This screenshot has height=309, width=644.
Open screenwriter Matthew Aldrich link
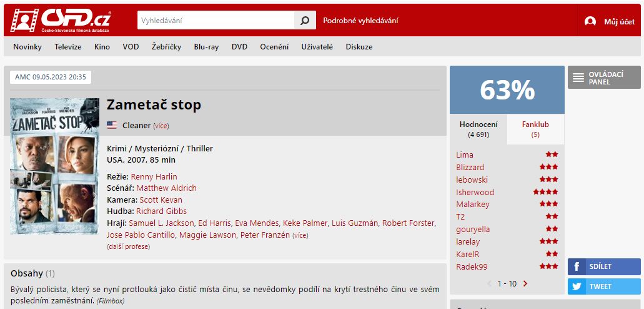(x=166, y=188)
